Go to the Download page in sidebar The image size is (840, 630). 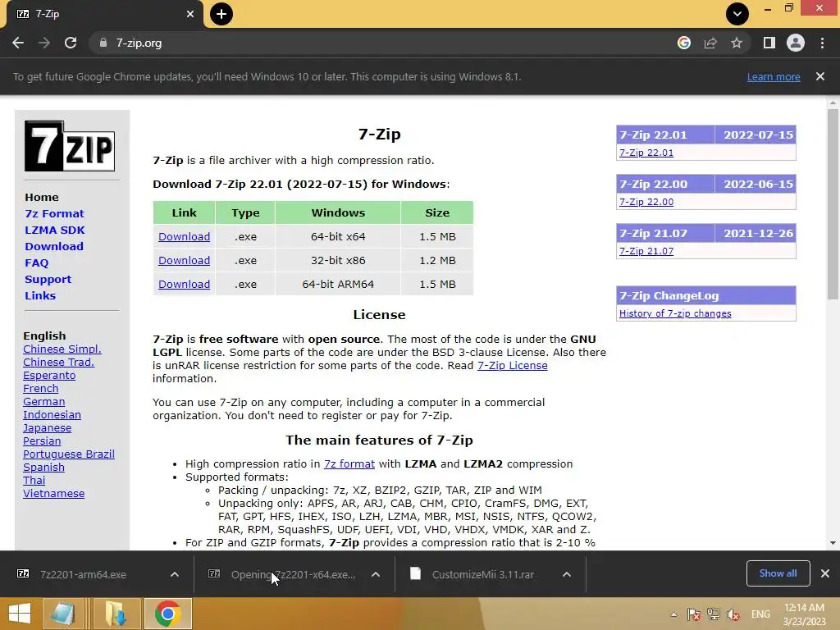(54, 246)
